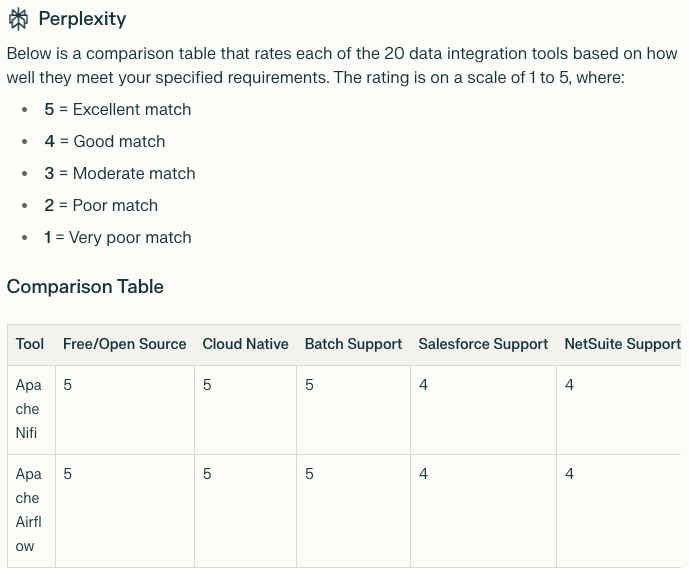Click the NetSuite Support column header
The image size is (689, 568).
(622, 344)
